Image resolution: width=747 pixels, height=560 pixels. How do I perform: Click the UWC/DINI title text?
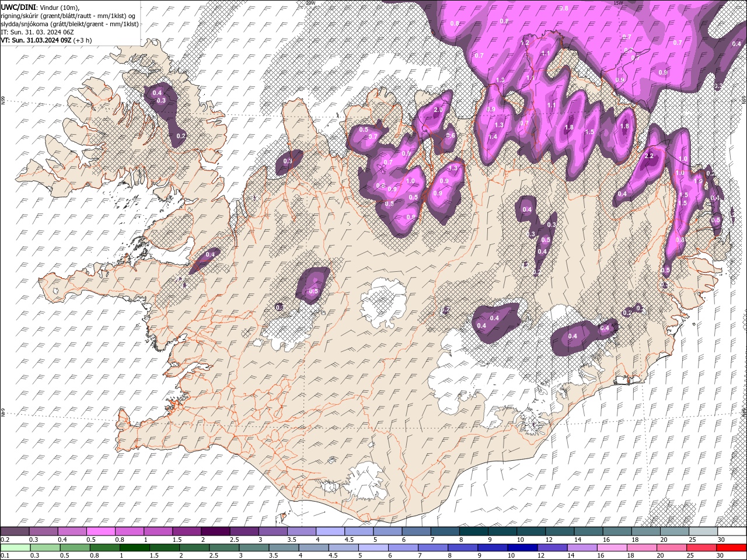(x=18, y=7)
